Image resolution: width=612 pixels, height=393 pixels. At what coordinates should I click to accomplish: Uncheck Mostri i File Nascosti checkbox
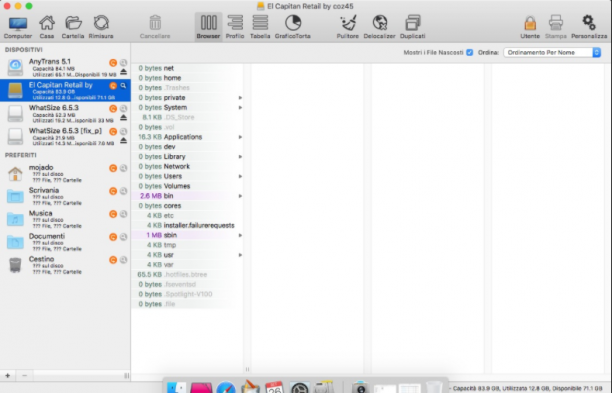click(470, 52)
